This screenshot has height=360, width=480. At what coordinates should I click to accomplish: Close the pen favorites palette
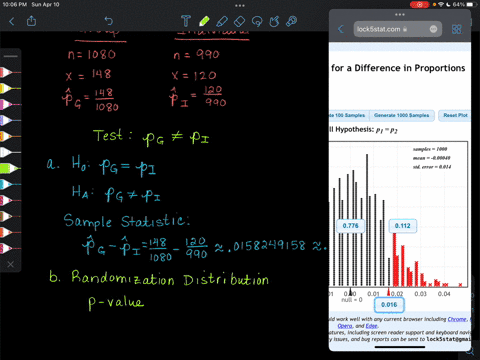(10, 264)
